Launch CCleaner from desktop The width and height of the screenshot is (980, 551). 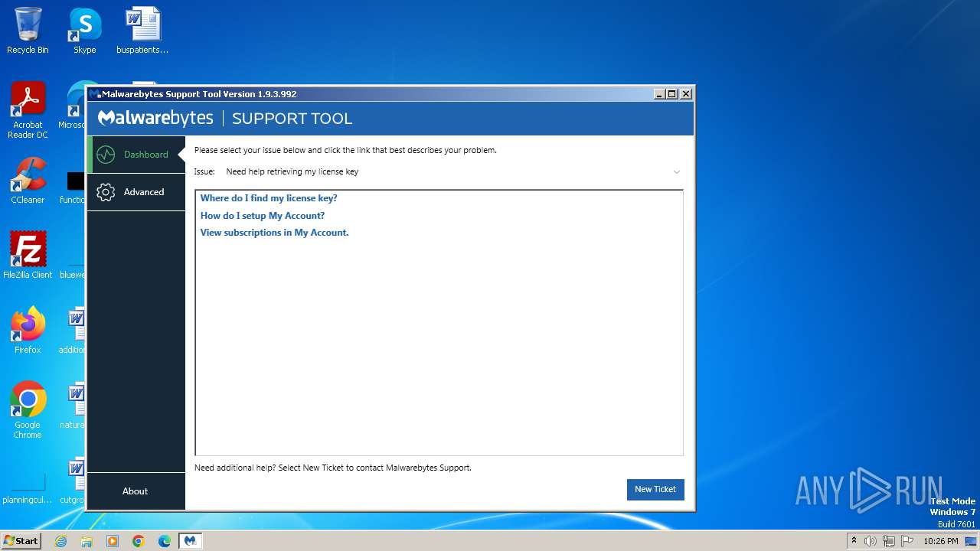(x=28, y=181)
